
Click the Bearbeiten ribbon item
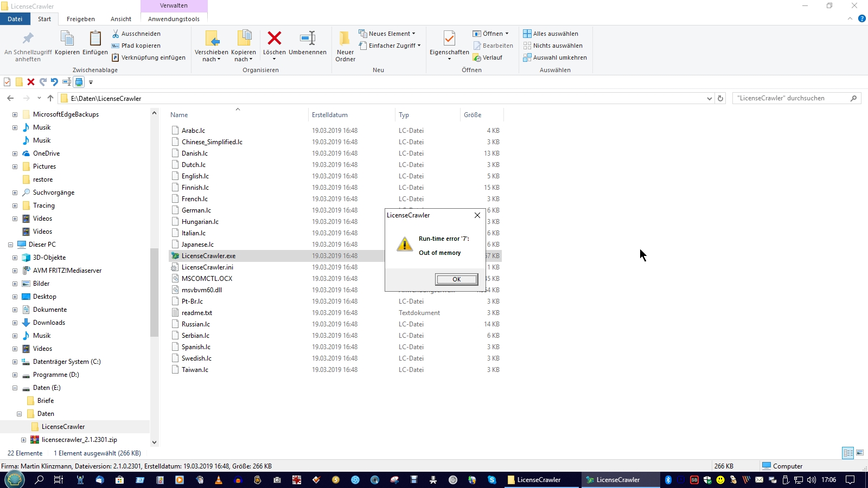point(493,46)
